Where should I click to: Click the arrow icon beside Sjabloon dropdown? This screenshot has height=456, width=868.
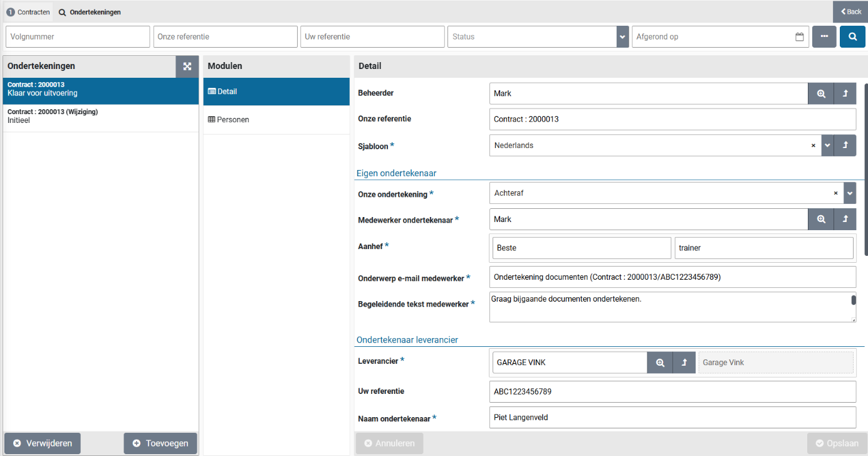(845, 146)
